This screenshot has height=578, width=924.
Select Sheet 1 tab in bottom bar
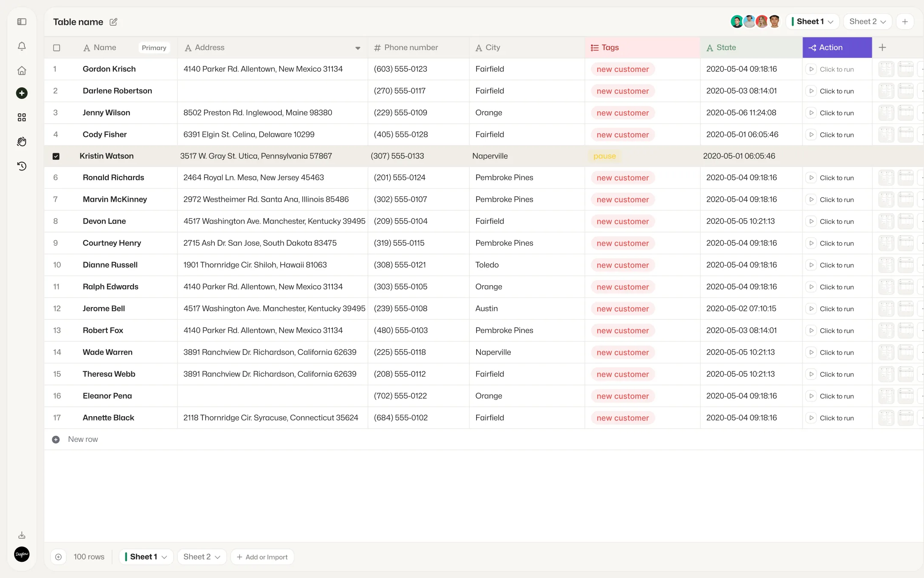(146, 557)
